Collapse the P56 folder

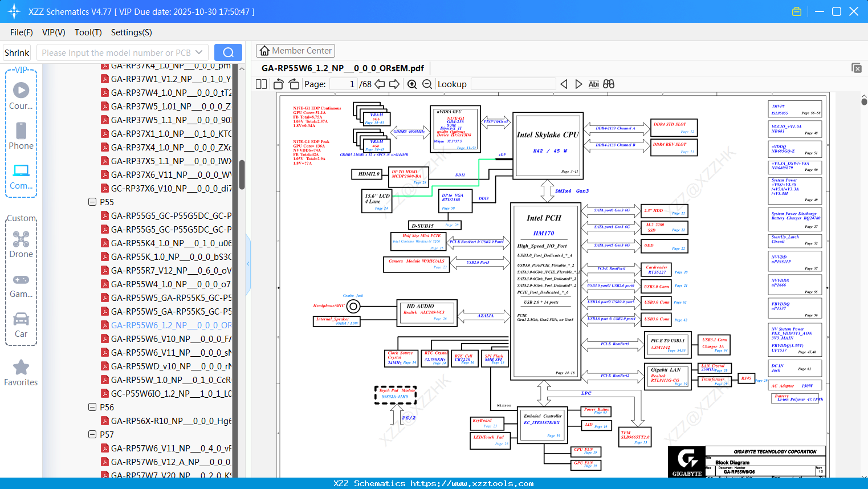92,407
